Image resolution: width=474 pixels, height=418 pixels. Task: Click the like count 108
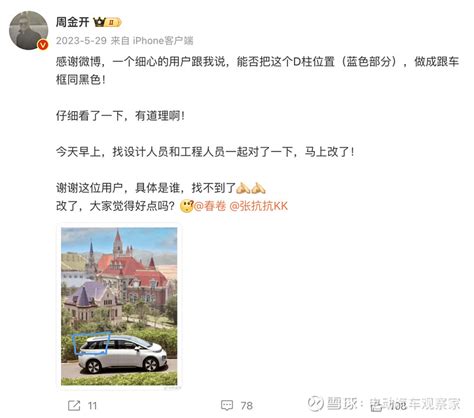click(398, 406)
